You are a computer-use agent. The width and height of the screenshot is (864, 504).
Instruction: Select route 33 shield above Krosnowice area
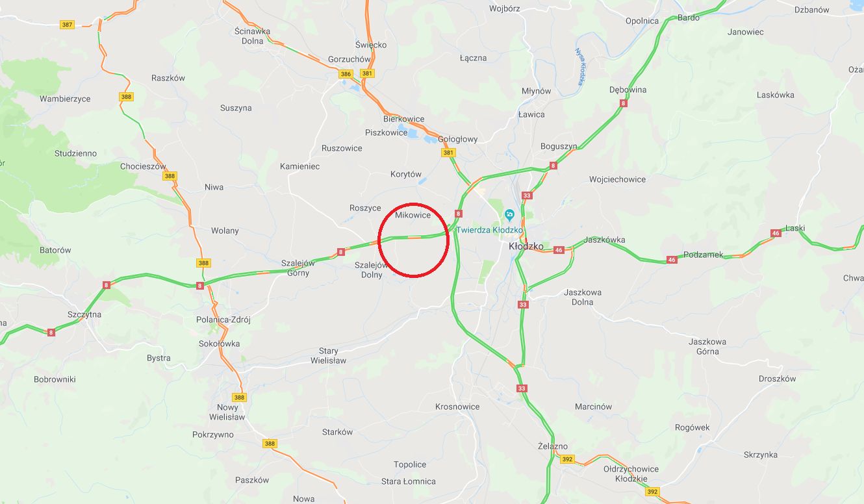(x=522, y=388)
